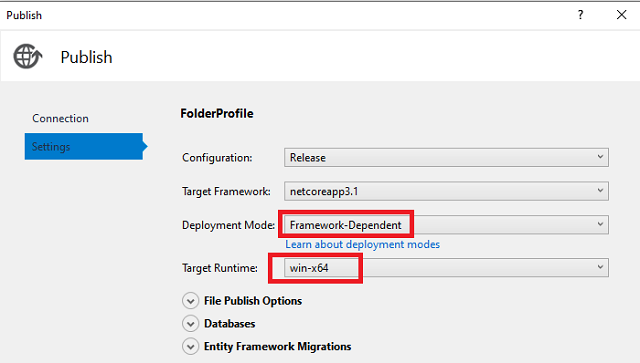This screenshot has height=363, width=640.
Task: Expand the Entity Framework Migrations section
Action: click(190, 347)
